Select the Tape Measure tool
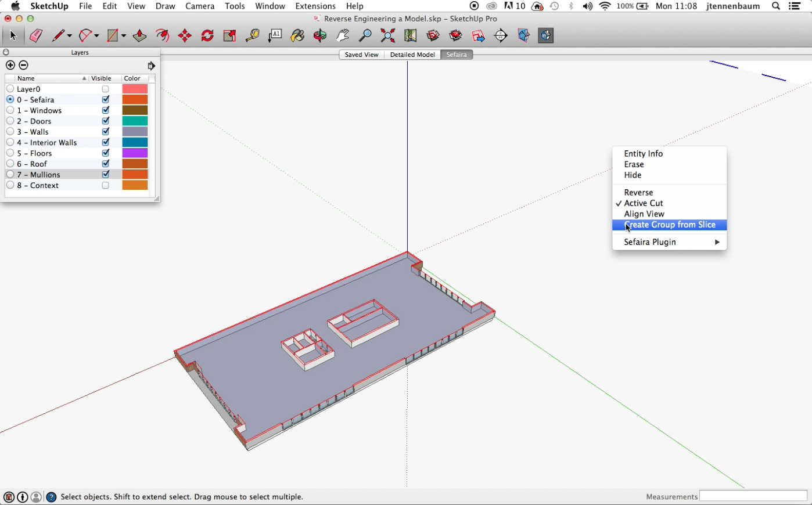The height and width of the screenshot is (505, 812). coord(252,36)
